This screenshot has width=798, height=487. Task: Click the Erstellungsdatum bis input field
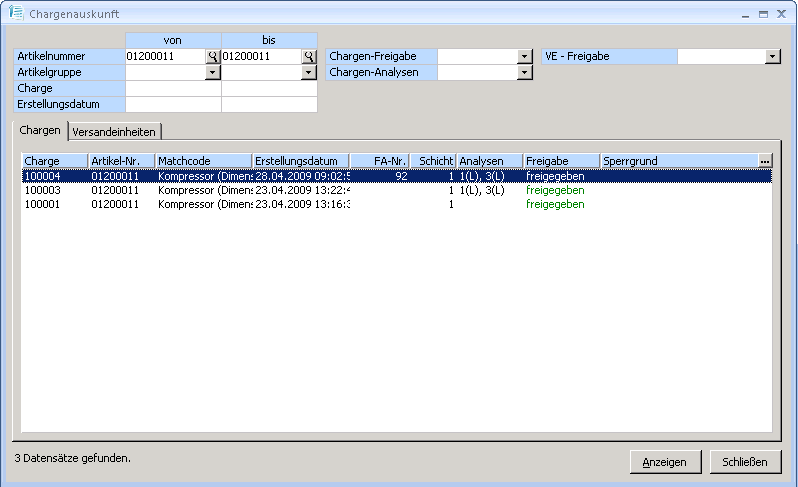click(269, 105)
